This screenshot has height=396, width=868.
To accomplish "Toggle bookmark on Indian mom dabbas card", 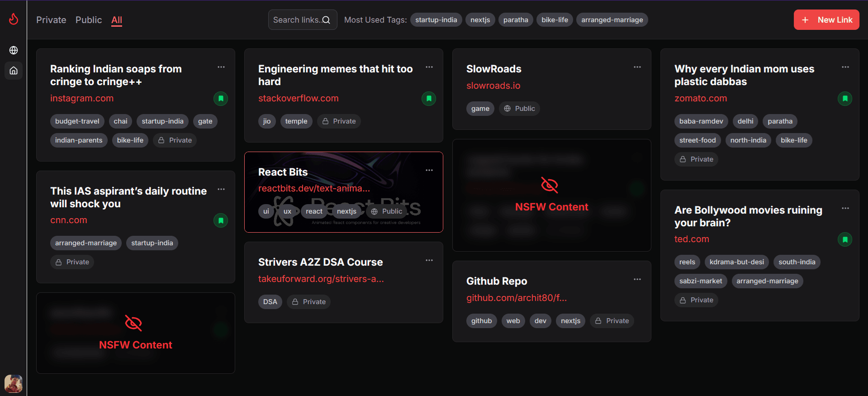I will 845,98.
